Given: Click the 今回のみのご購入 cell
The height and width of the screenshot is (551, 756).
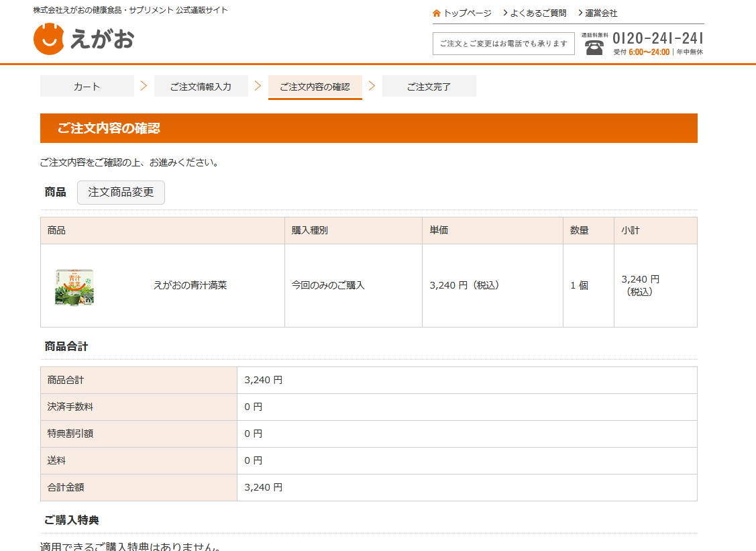Looking at the screenshot, I should [354, 286].
